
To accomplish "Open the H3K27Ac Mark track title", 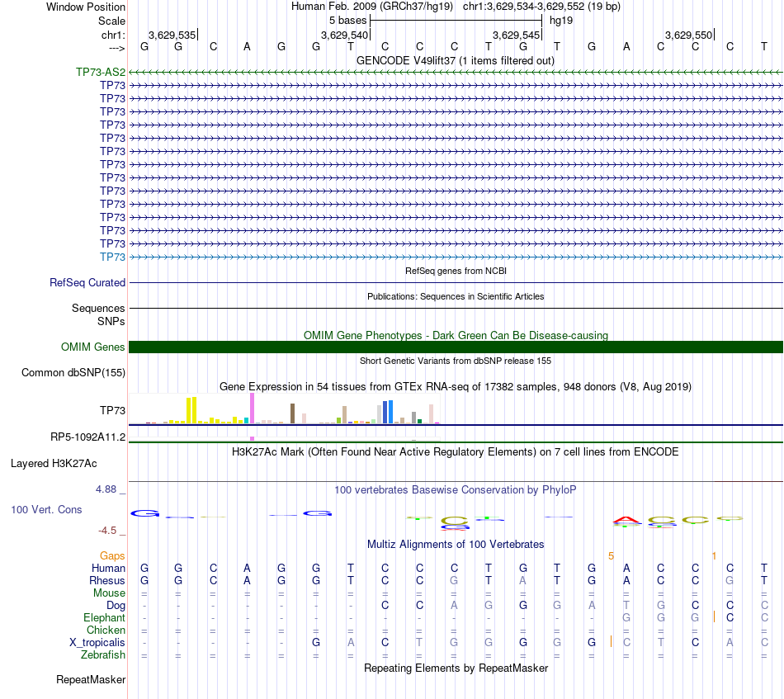I will 456,452.
